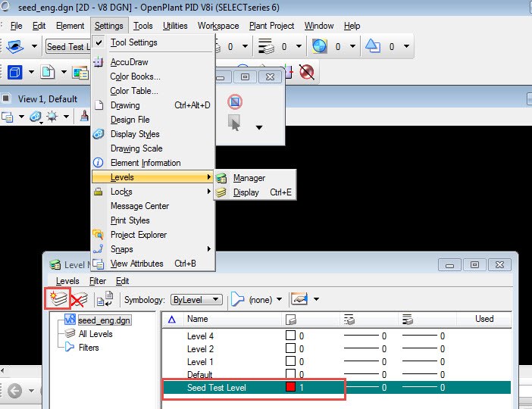Click the line weight column header icon
The width and height of the screenshot is (532, 409).
pyautogui.click(x=408, y=319)
